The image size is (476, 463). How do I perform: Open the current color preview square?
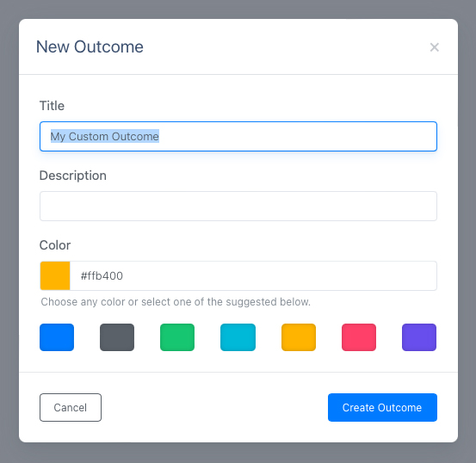tap(55, 275)
